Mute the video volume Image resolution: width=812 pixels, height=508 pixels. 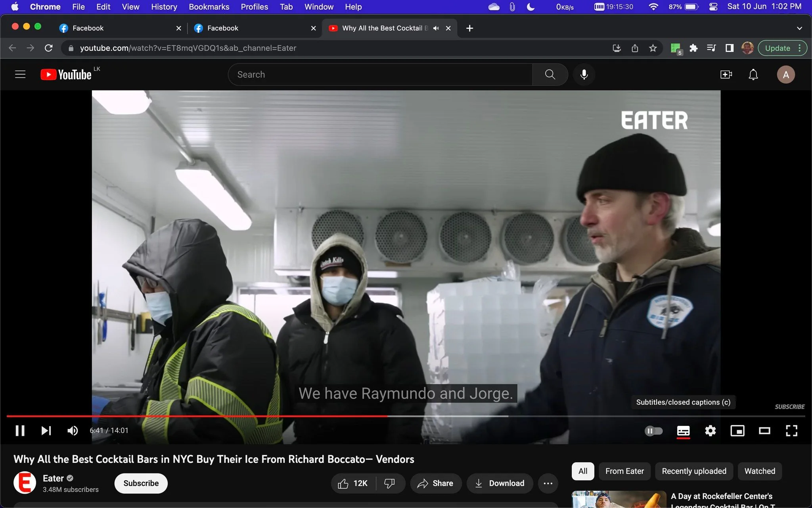point(73,431)
